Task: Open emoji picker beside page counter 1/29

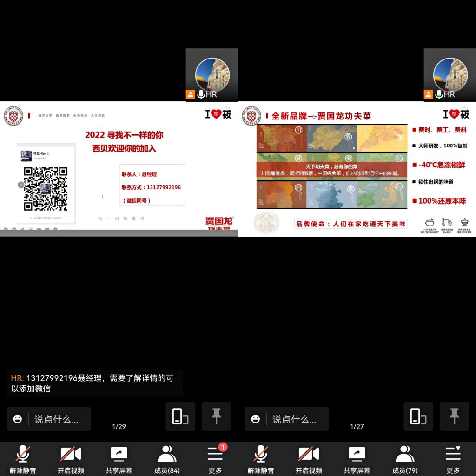Action: point(18,419)
